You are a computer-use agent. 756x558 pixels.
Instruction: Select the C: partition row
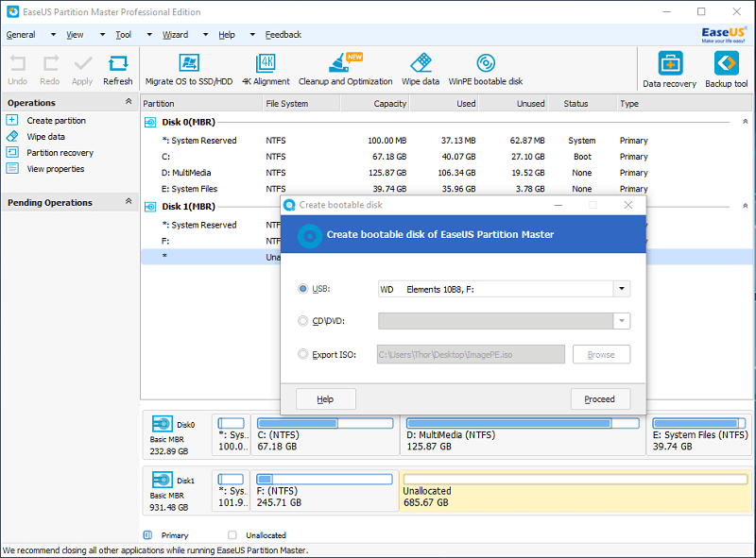click(447, 157)
